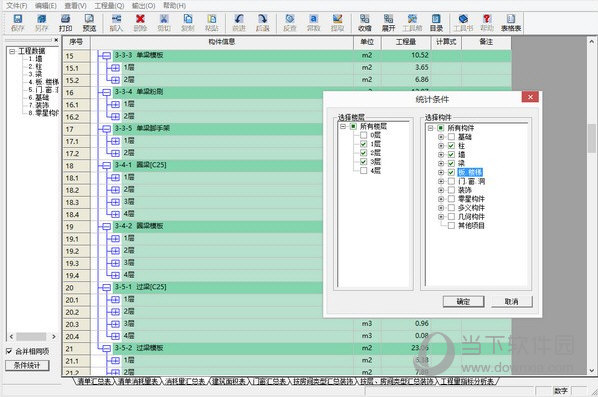Check the 0层 floor checkbox
The width and height of the screenshot is (598, 397).
[363, 135]
